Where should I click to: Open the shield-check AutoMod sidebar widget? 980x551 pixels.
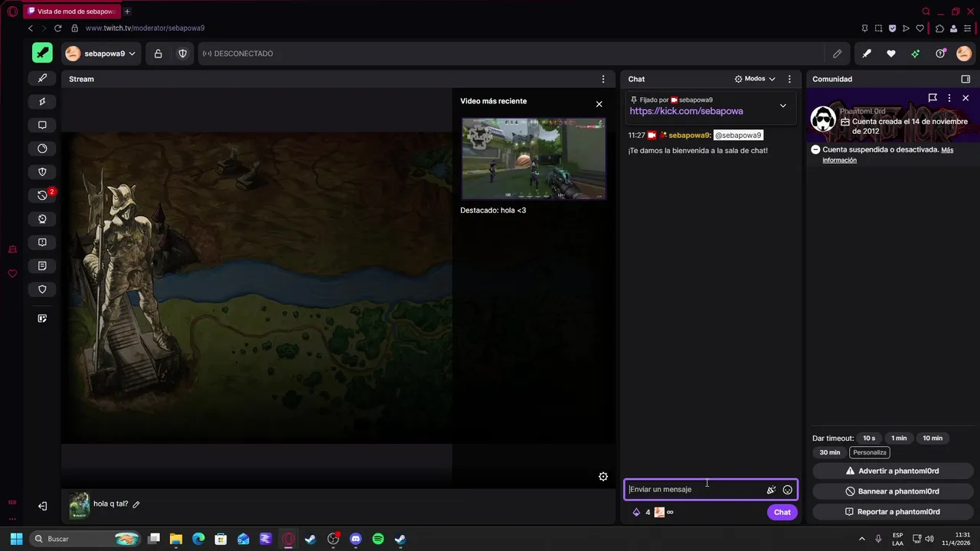tap(42, 172)
